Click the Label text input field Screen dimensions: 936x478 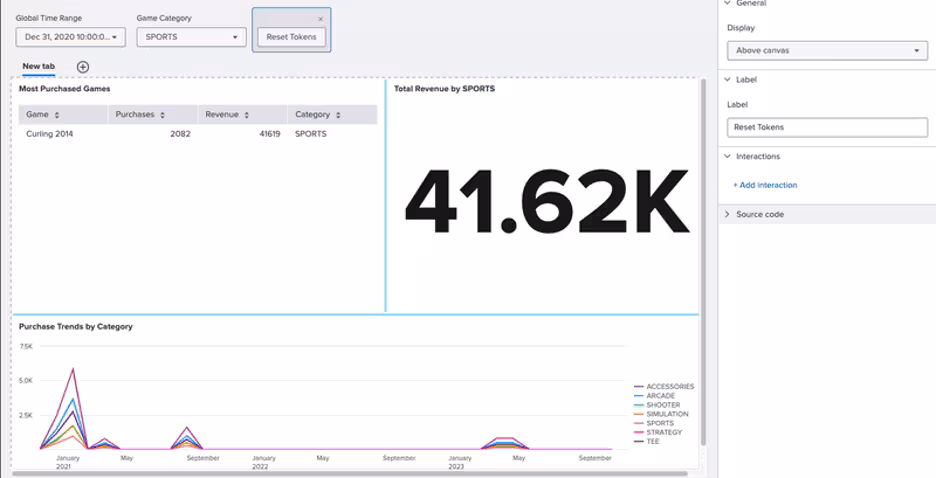827,128
